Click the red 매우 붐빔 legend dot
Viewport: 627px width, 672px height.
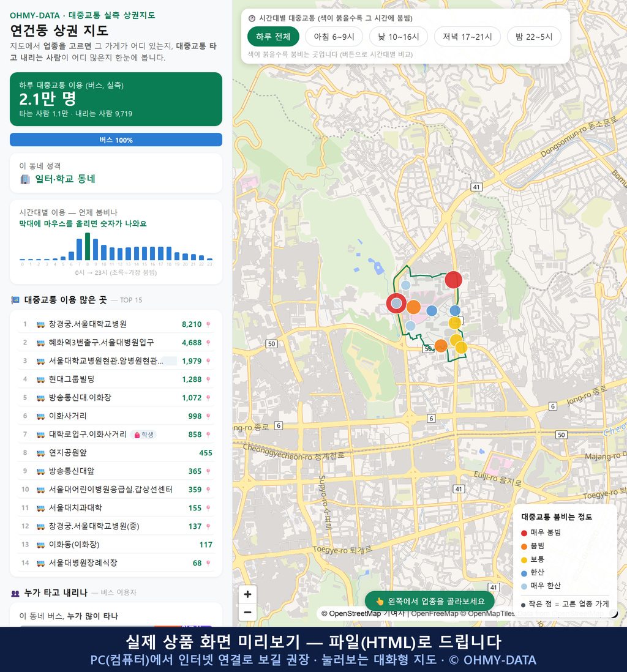tap(524, 533)
